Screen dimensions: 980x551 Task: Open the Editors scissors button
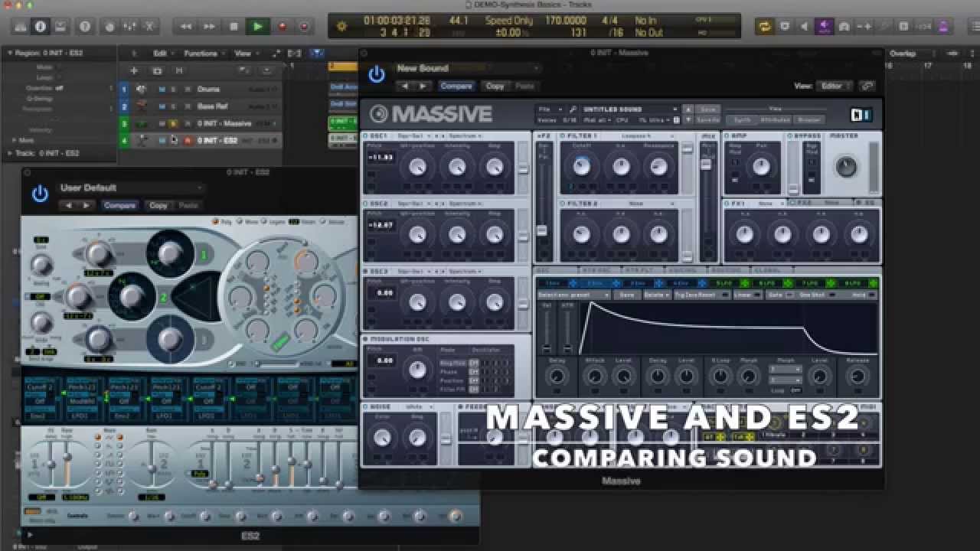pos(149,26)
